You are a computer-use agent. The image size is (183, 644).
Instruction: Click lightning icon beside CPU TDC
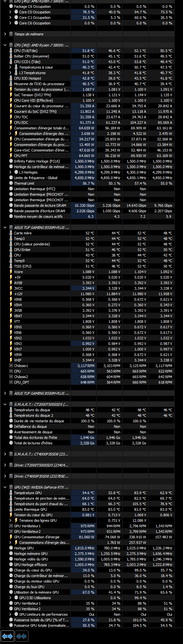coord(11,117)
